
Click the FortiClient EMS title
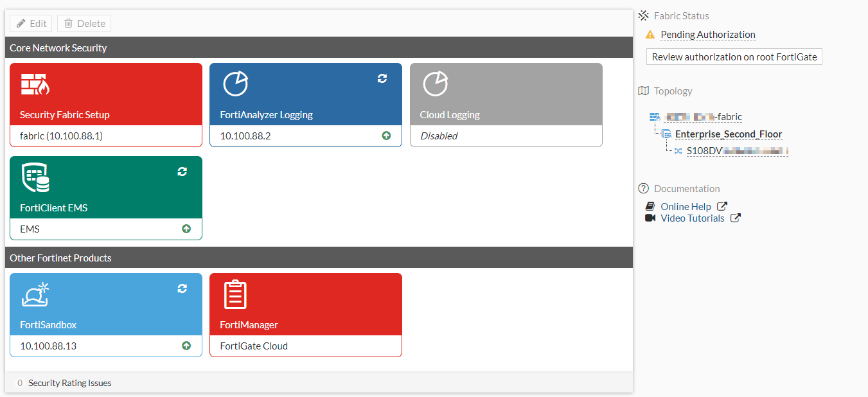53,208
